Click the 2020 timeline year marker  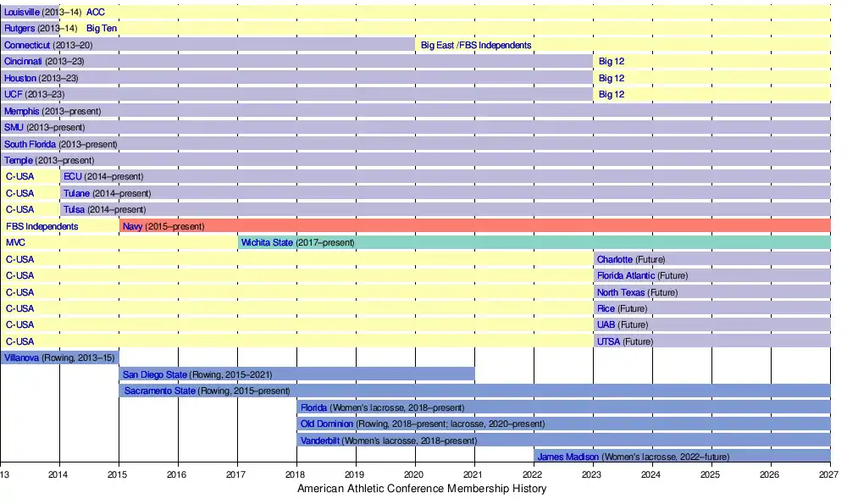click(414, 475)
